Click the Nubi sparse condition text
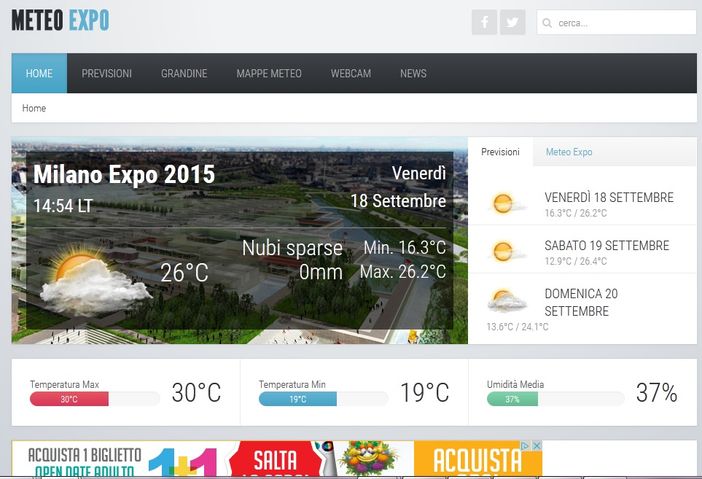This screenshot has width=702, height=479. (292, 248)
